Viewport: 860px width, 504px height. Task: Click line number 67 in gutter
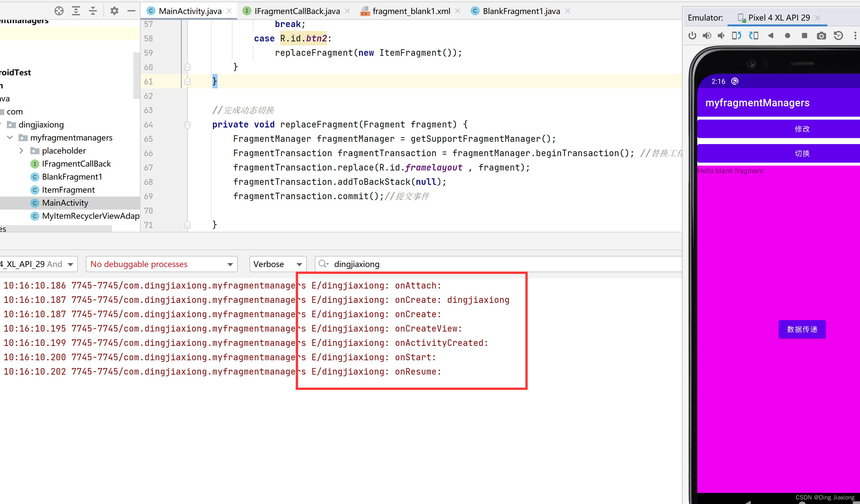pos(148,168)
